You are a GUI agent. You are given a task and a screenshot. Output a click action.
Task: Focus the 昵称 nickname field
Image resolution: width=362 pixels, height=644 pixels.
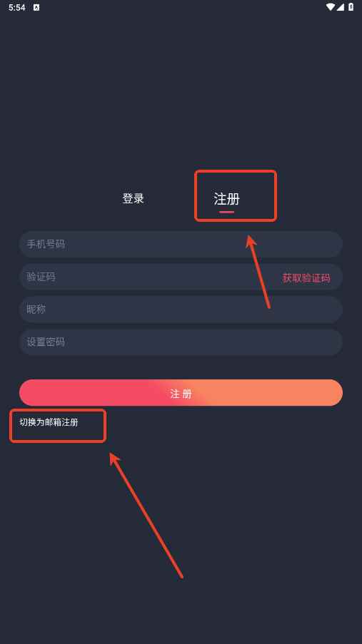(x=181, y=310)
